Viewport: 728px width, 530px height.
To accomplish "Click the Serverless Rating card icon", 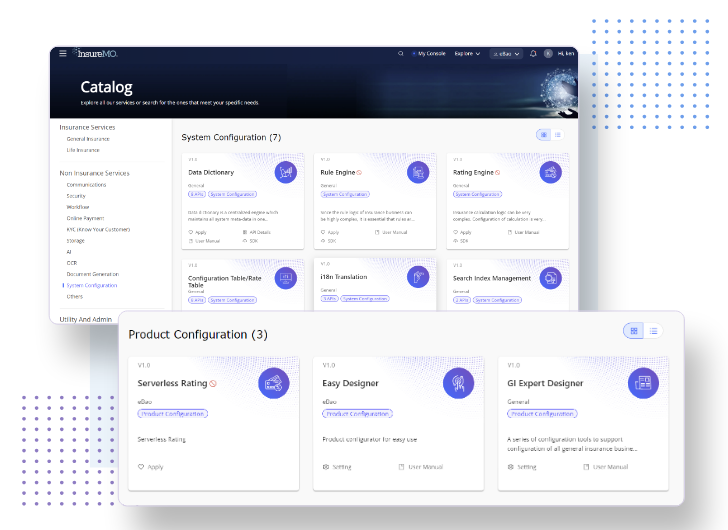I will 273,382.
